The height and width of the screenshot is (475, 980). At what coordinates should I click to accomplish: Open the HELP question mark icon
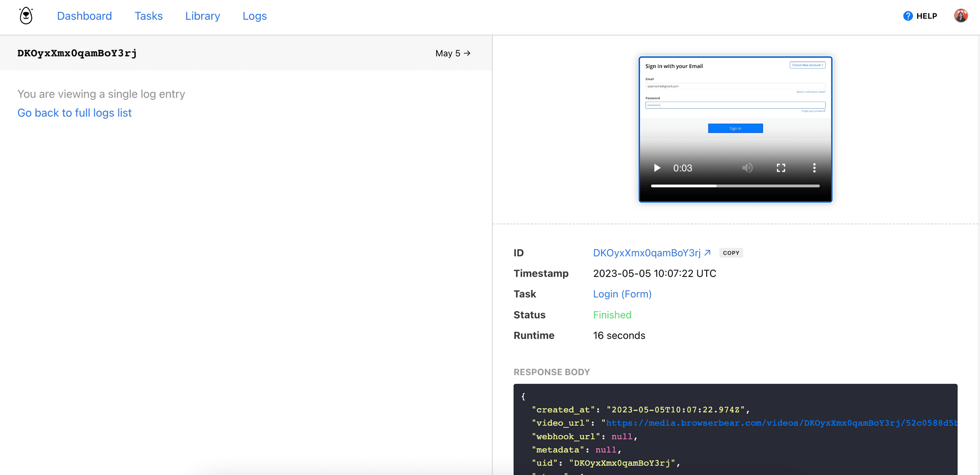(907, 16)
